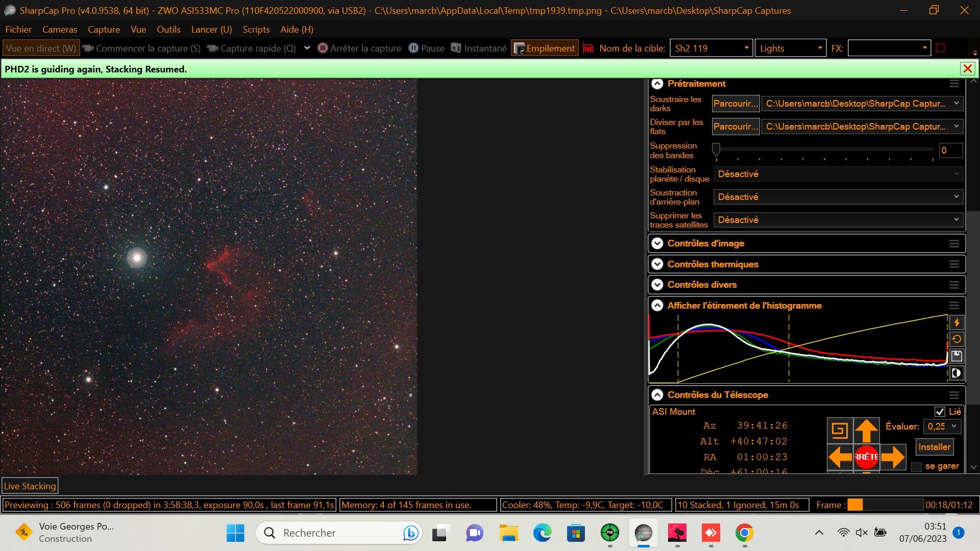Click the spiral search pattern icon
980x551 pixels.
pos(840,430)
